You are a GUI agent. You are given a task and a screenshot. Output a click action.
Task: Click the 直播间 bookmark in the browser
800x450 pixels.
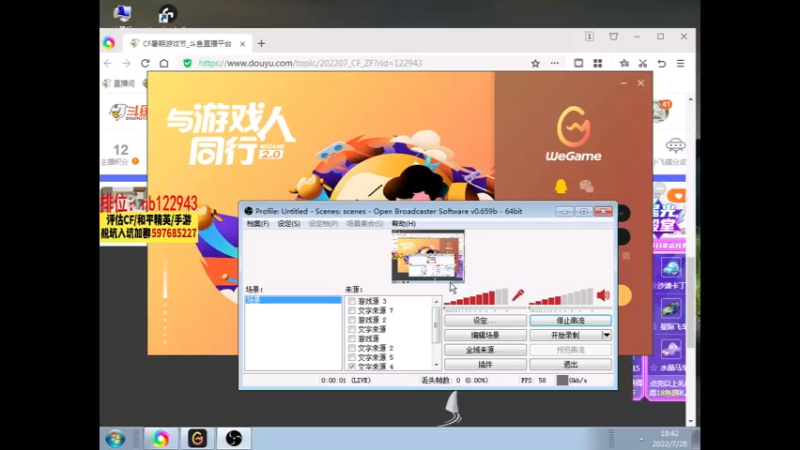(x=119, y=84)
